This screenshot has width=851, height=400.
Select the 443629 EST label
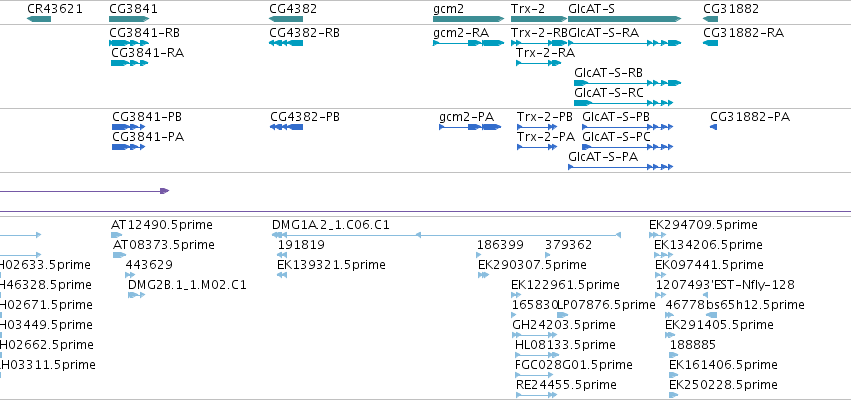coord(149,265)
